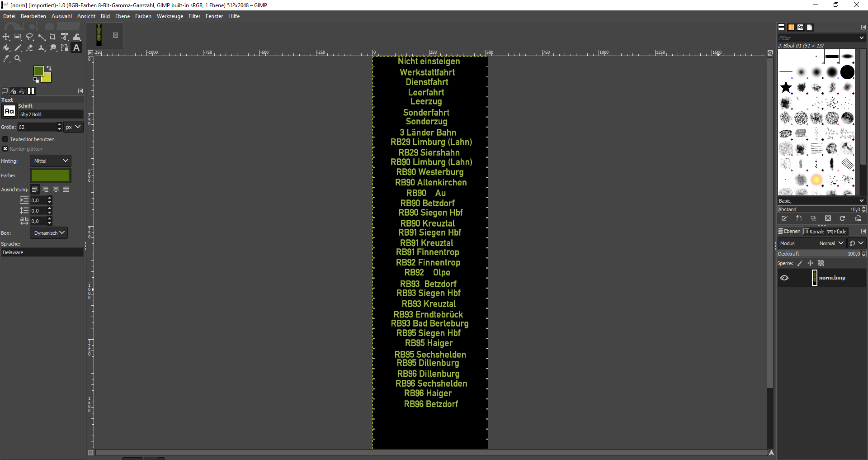868x460 pixels.
Task: Select the Fuzzy Select magic wand tool
Action: tap(42, 37)
